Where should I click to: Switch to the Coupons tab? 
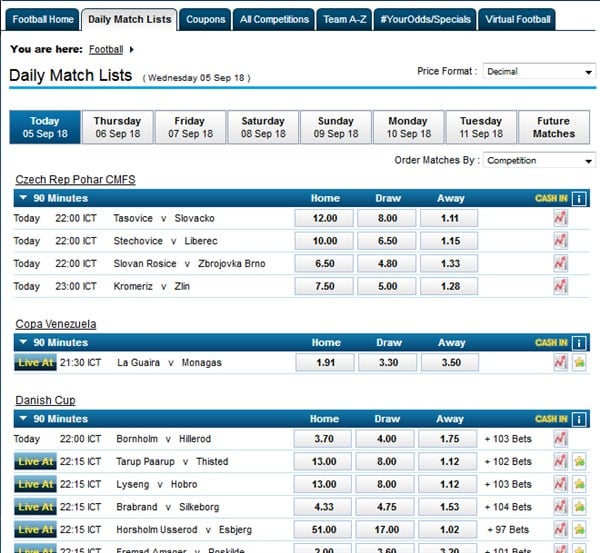[x=205, y=20]
